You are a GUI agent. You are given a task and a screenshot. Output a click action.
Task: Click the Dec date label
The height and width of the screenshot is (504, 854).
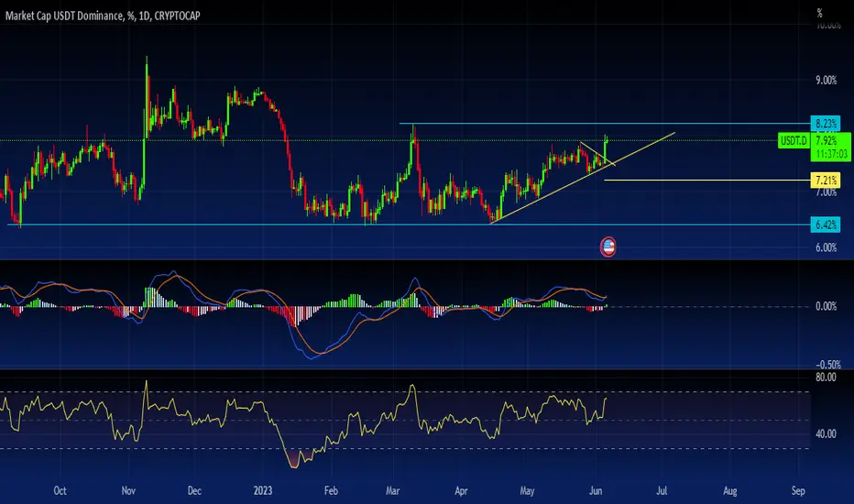194,490
